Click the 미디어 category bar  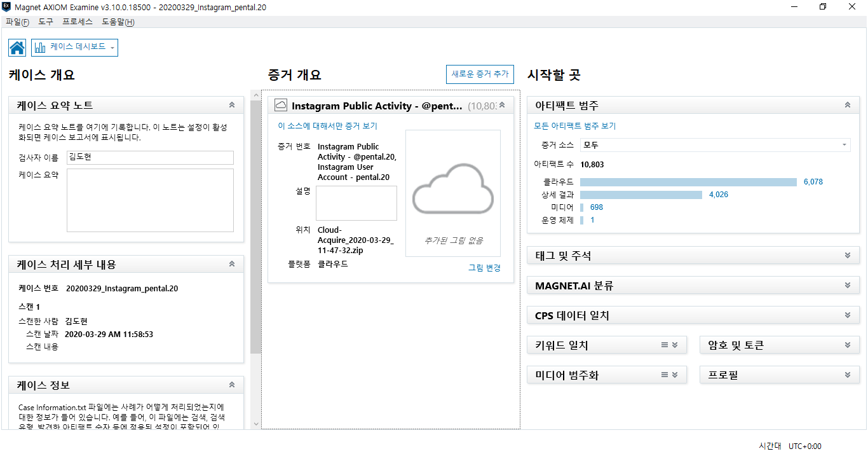coord(582,207)
